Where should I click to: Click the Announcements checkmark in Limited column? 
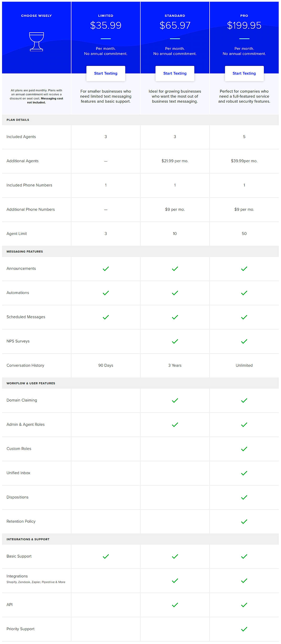tap(106, 268)
